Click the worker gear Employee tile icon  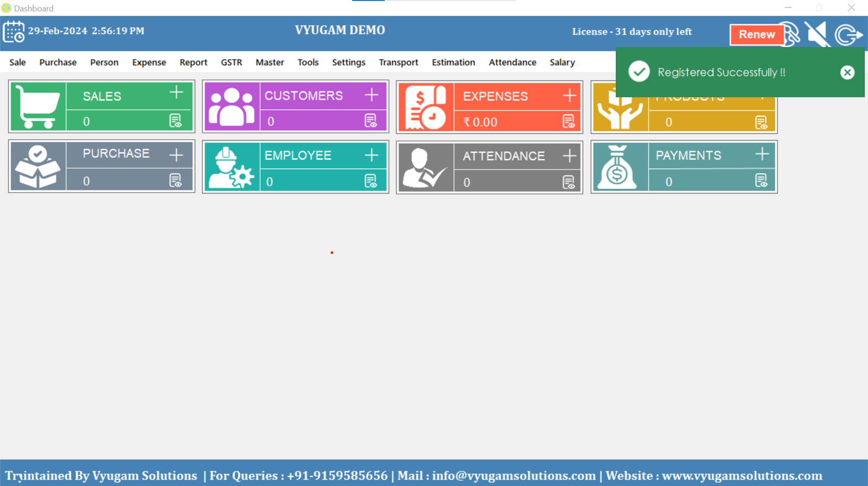pos(232,168)
